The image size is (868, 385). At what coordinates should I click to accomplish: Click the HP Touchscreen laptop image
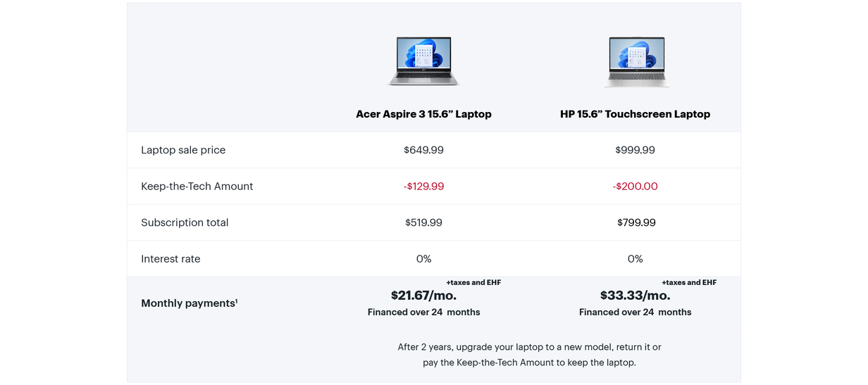click(635, 61)
